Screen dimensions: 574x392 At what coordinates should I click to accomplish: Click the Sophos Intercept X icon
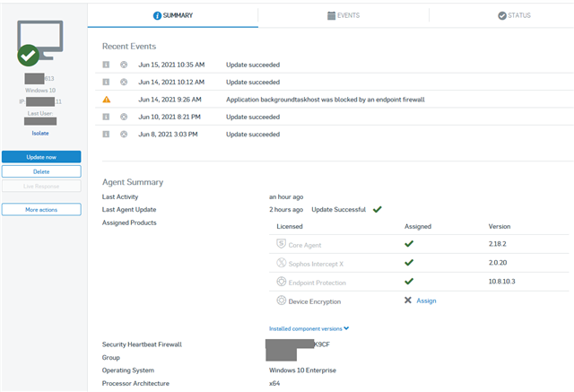(x=281, y=263)
